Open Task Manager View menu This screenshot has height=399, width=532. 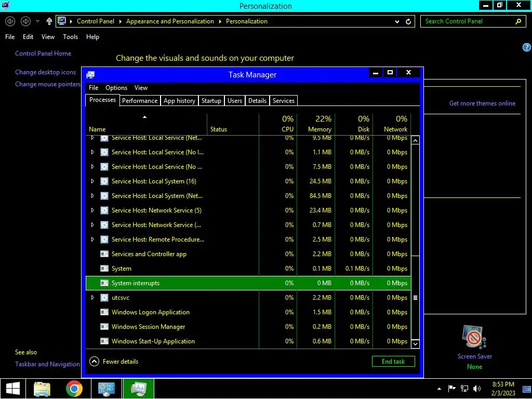(141, 87)
